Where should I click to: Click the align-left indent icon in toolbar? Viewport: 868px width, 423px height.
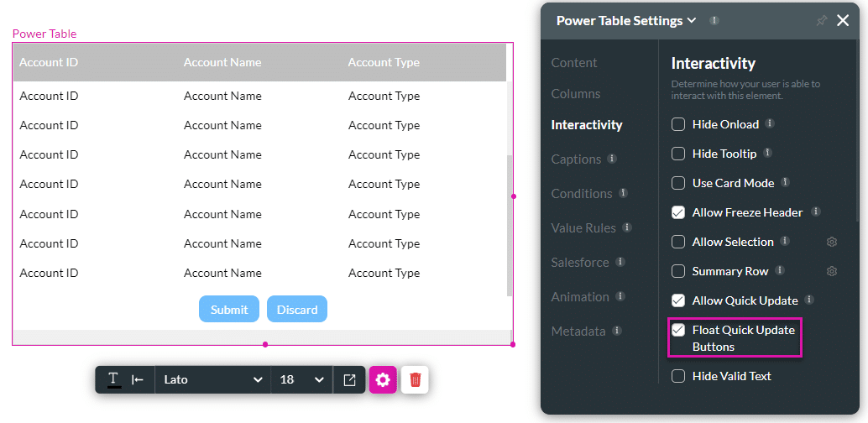coord(138,379)
